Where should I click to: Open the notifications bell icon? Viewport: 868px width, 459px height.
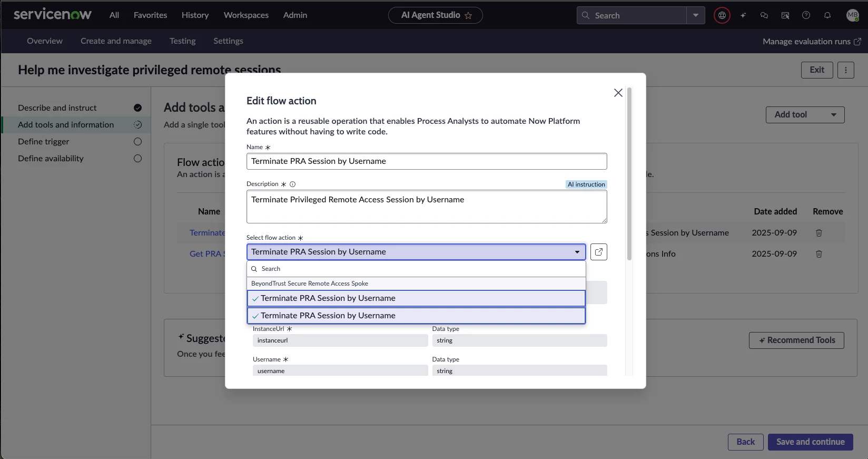point(827,15)
